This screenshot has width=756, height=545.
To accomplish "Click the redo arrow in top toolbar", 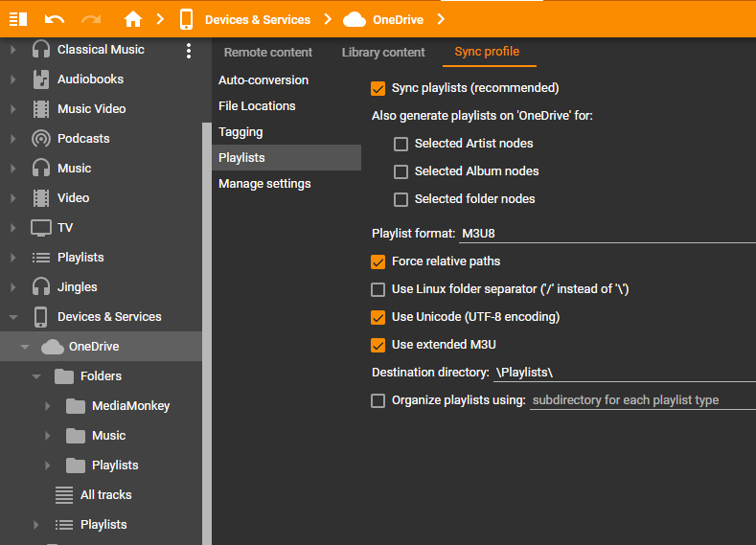I will pyautogui.click(x=91, y=19).
